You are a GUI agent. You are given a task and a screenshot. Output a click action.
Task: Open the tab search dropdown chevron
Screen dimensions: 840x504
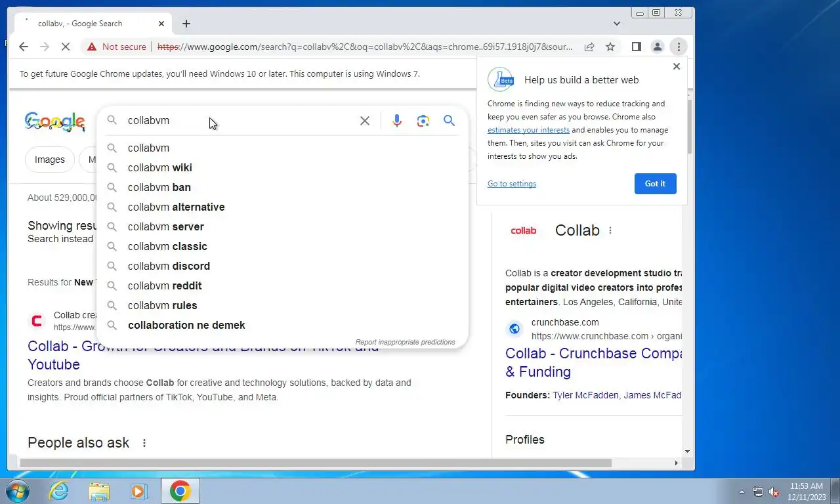(x=616, y=24)
